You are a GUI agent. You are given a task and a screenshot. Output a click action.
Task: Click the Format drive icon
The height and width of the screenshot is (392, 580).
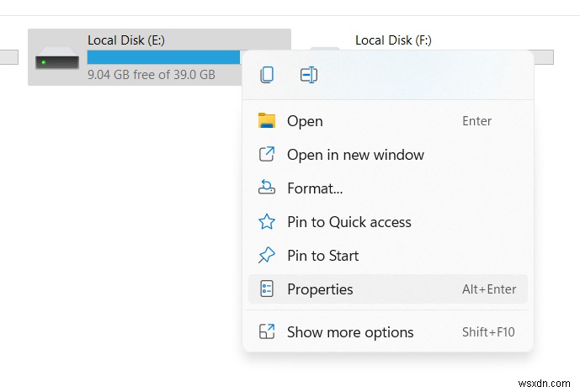coord(267,188)
